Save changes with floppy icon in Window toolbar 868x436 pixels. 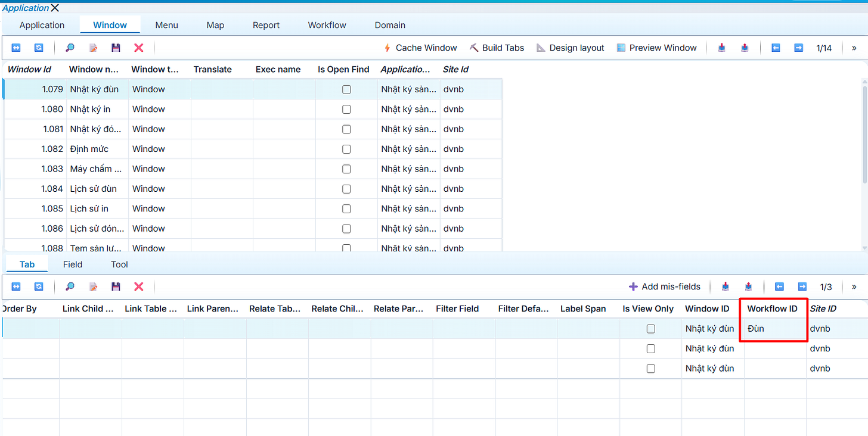click(x=116, y=48)
